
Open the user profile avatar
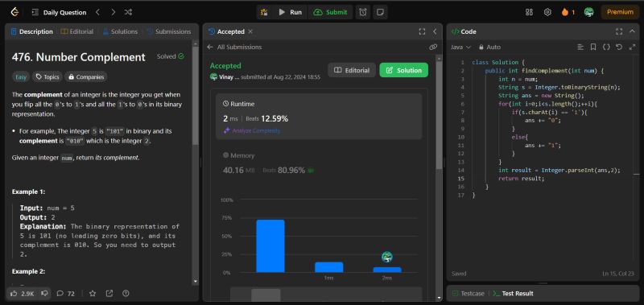[589, 12]
